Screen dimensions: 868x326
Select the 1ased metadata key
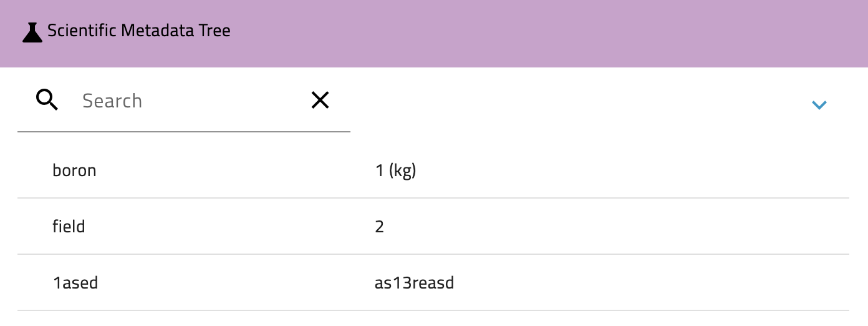pyautogui.click(x=75, y=282)
